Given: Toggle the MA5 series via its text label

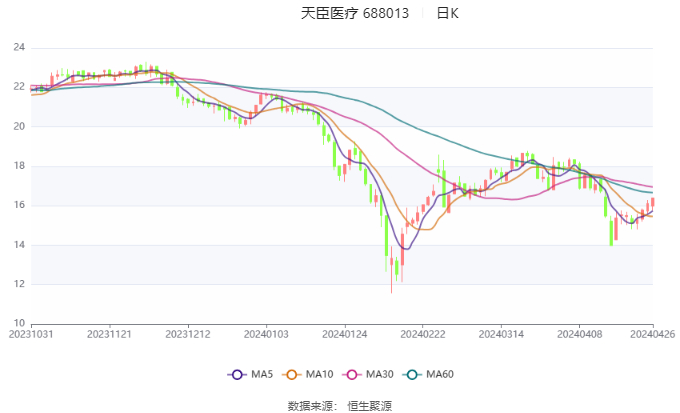Looking at the screenshot, I should pos(262,374).
